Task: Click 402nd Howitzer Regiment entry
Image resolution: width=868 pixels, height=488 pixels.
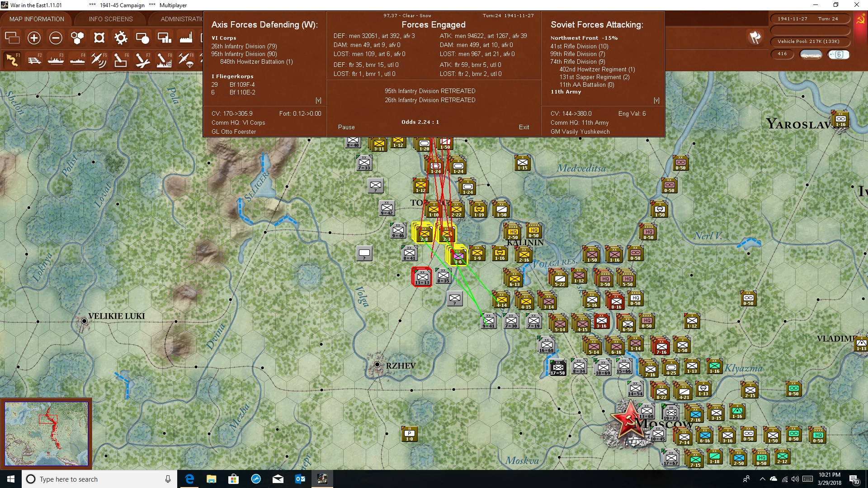Action: (x=597, y=70)
